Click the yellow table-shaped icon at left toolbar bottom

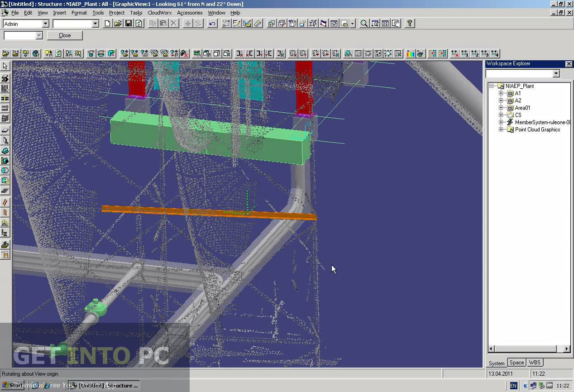[x=5, y=255]
